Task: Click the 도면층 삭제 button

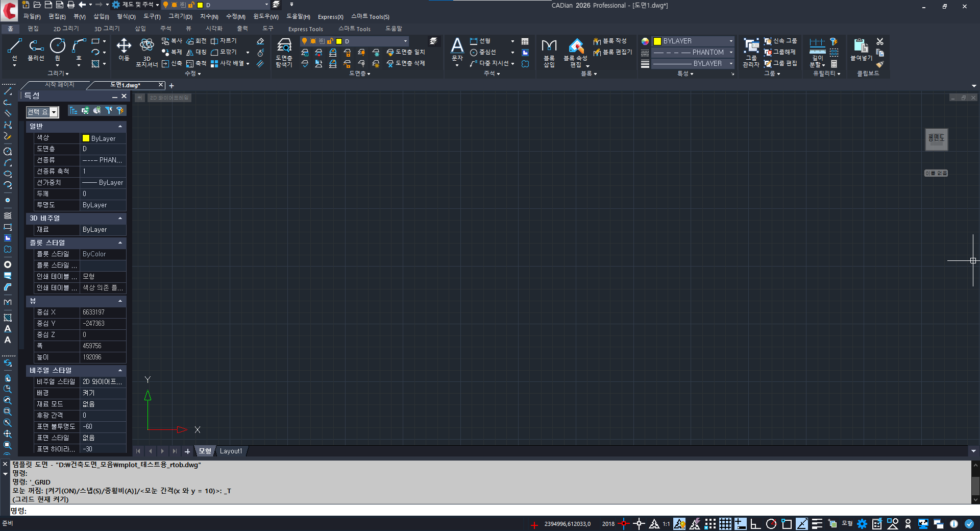Action: click(406, 63)
